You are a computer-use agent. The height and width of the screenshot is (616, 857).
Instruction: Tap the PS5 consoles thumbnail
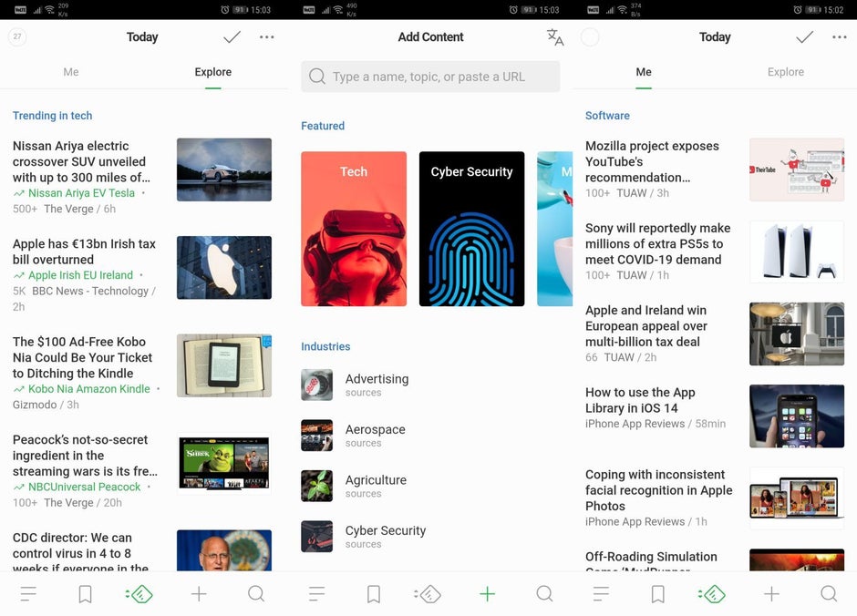(797, 252)
